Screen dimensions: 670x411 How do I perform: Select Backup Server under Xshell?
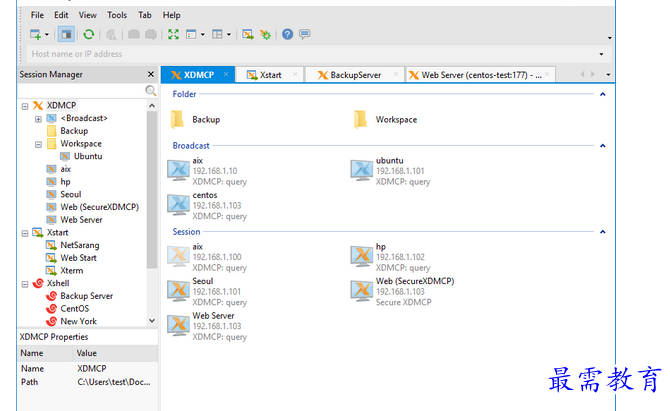(x=86, y=296)
